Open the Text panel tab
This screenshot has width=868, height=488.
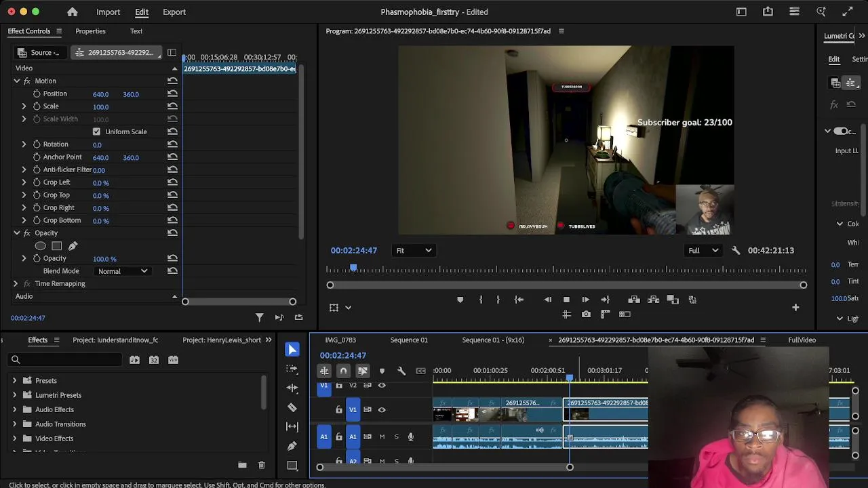coord(136,31)
